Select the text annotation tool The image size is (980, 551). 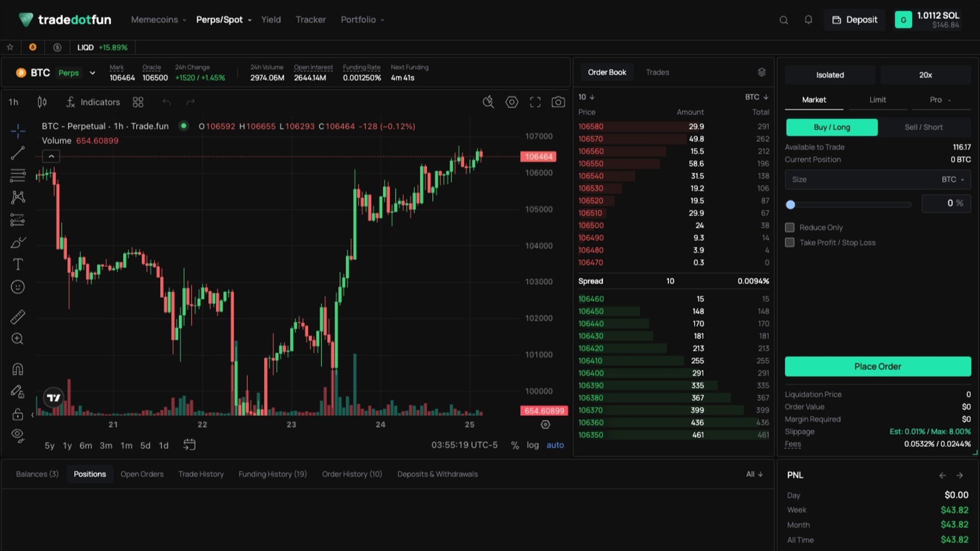(18, 264)
